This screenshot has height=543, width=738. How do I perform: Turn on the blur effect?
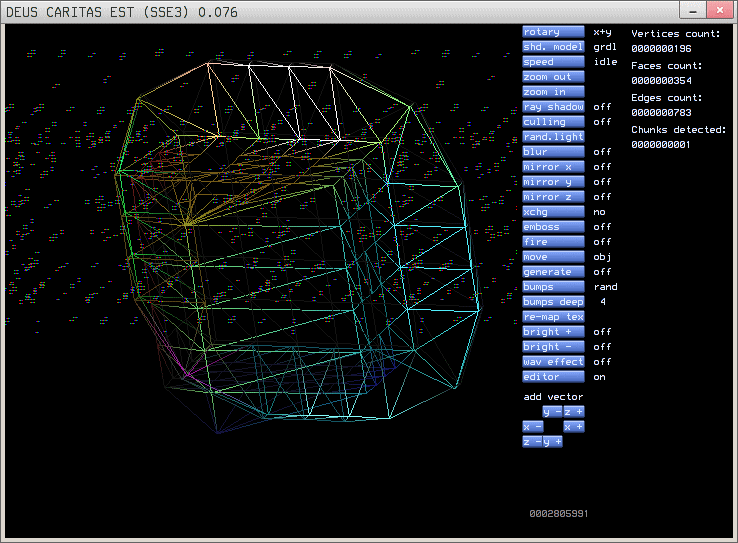click(553, 152)
